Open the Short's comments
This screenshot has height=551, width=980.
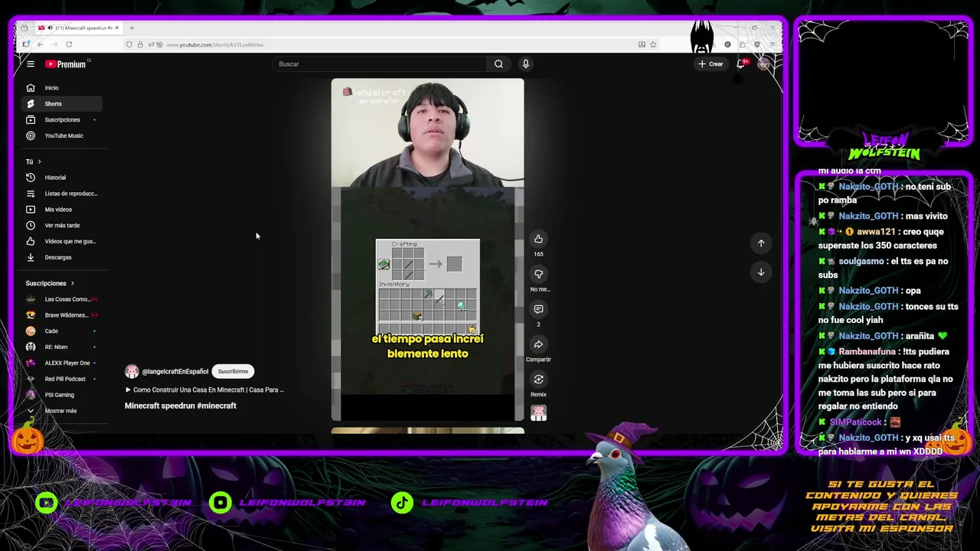click(x=538, y=309)
